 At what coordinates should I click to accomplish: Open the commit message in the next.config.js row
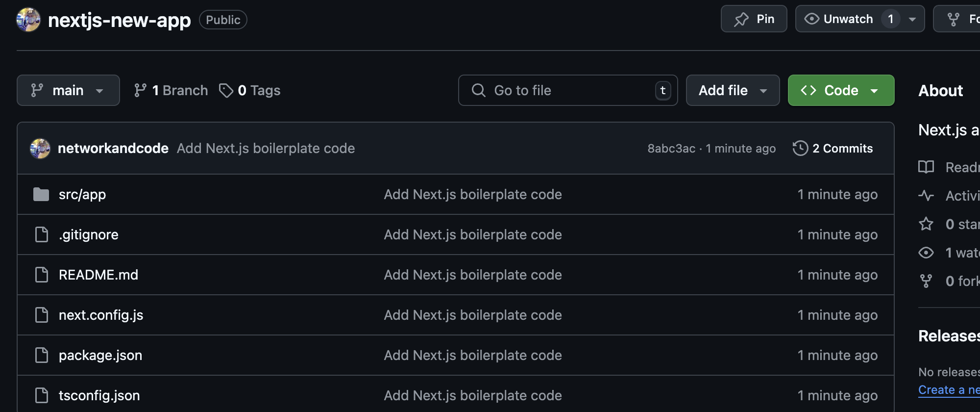coord(473,315)
